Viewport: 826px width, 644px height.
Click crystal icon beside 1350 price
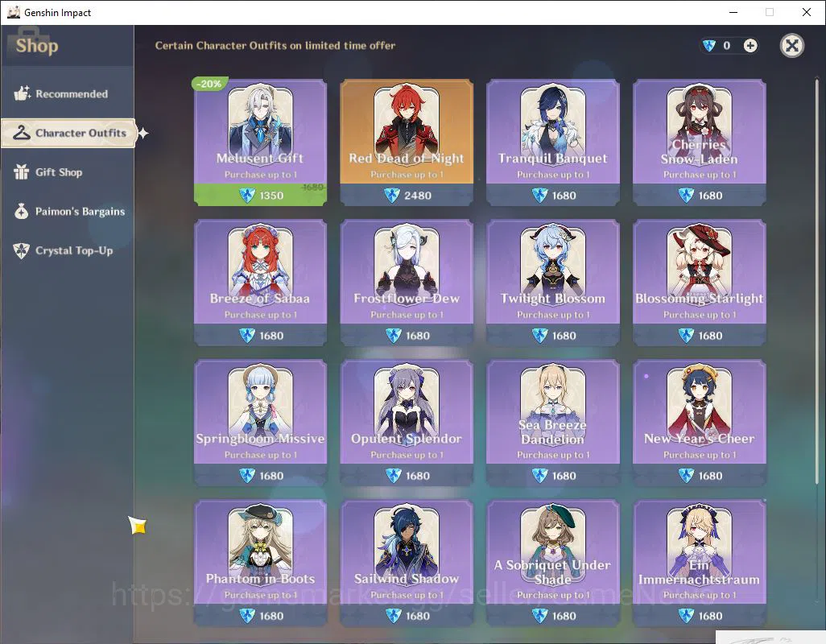(247, 196)
